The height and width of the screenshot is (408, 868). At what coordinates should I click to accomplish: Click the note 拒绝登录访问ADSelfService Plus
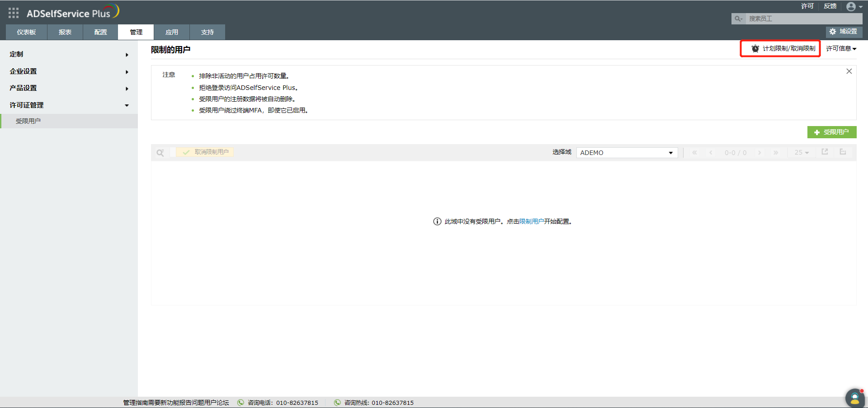tap(249, 88)
